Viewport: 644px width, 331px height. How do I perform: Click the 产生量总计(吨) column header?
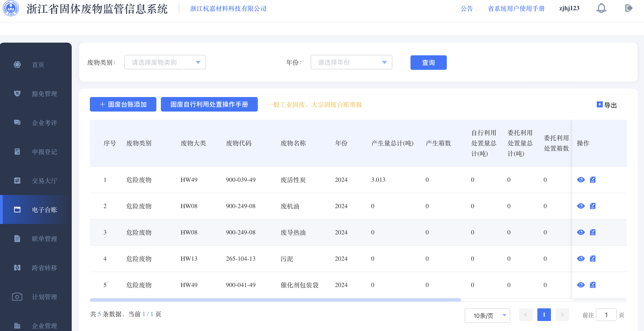point(392,143)
